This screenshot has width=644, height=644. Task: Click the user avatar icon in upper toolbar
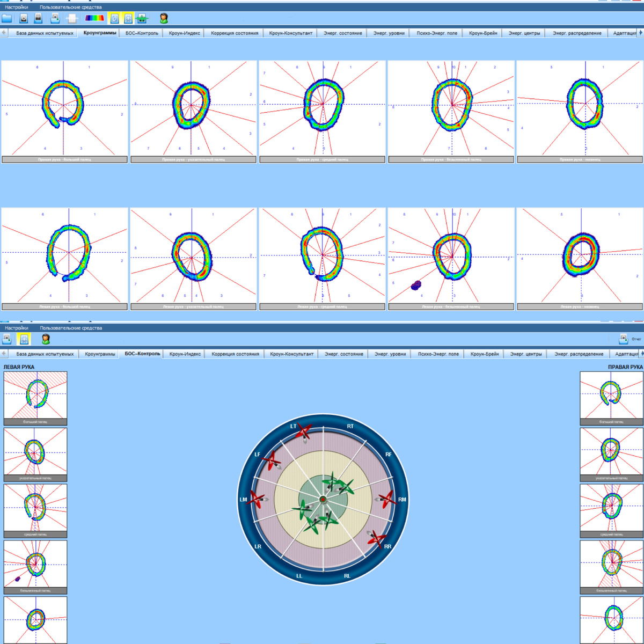coord(164,18)
